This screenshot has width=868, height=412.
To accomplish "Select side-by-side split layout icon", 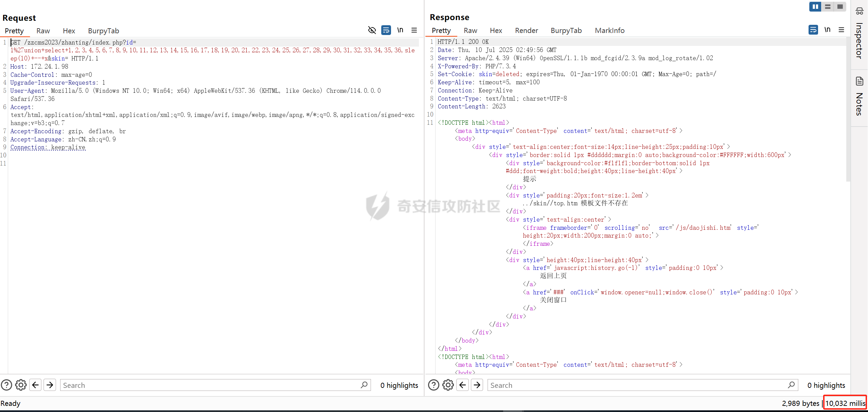I will click(x=815, y=6).
